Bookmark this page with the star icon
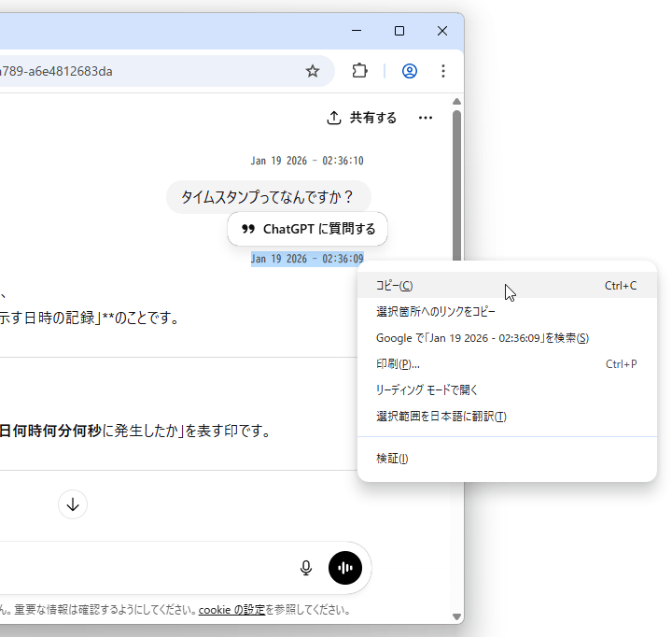 [x=313, y=71]
